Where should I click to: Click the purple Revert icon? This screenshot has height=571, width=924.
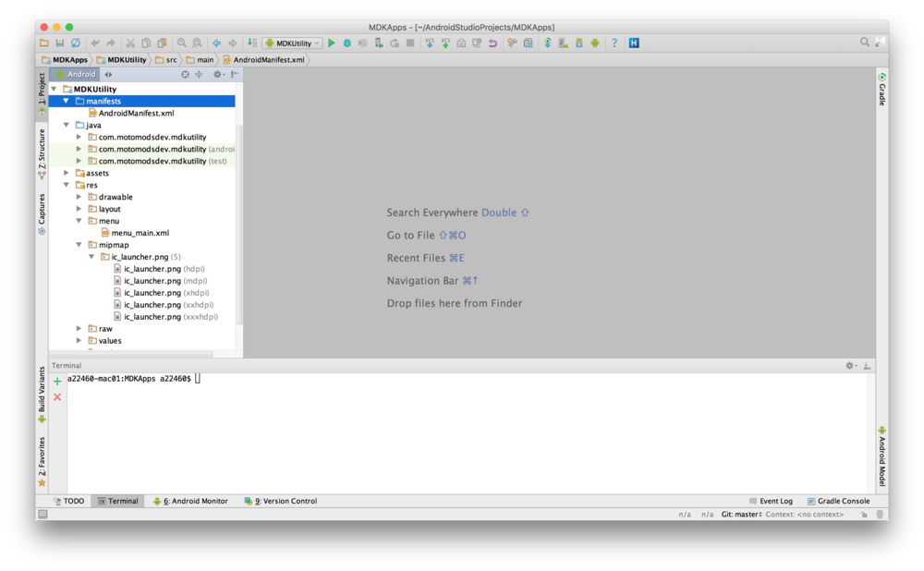[x=492, y=43]
